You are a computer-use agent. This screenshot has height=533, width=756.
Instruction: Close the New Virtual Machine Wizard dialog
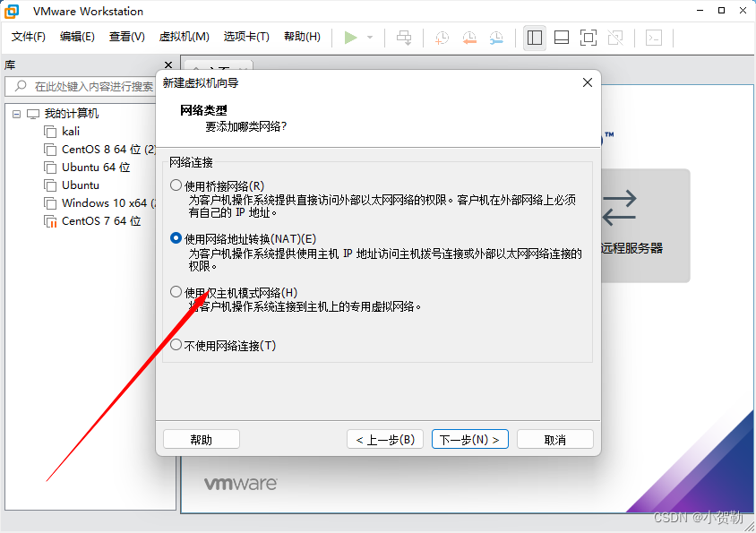(588, 82)
